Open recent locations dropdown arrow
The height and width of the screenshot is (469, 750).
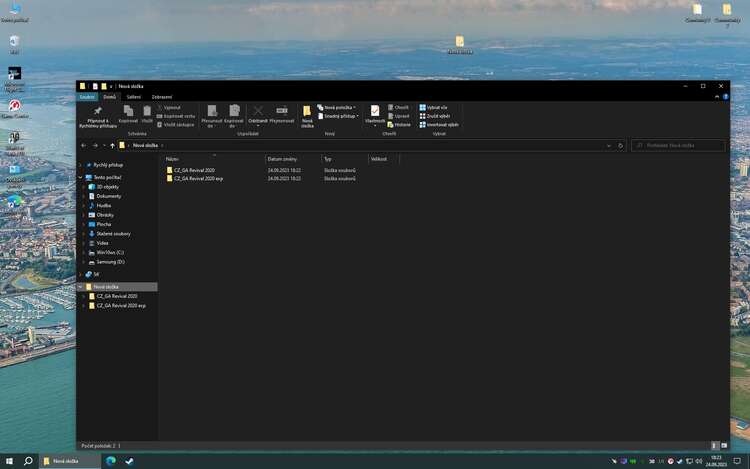(104, 145)
